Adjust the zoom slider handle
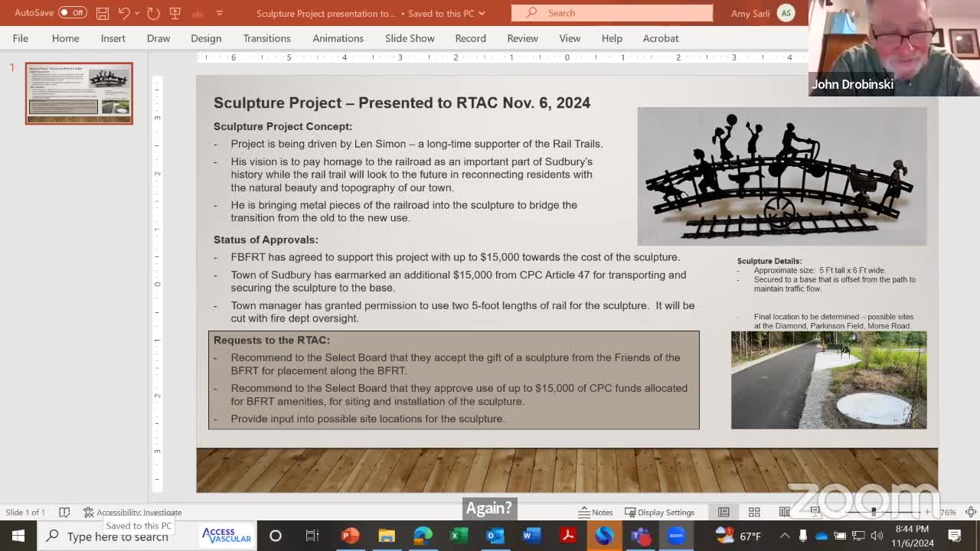 pos(874,512)
